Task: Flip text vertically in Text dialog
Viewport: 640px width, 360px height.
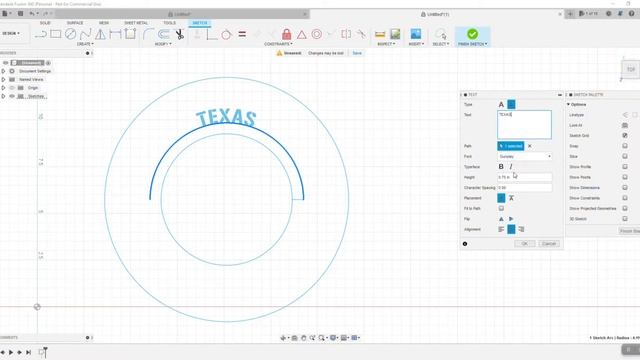Action: pyautogui.click(x=501, y=219)
